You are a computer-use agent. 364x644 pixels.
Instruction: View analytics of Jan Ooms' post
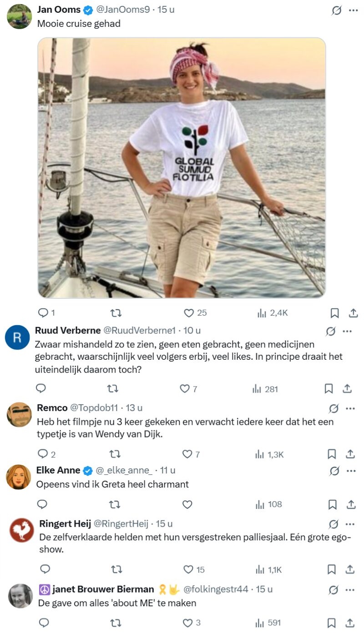click(273, 313)
